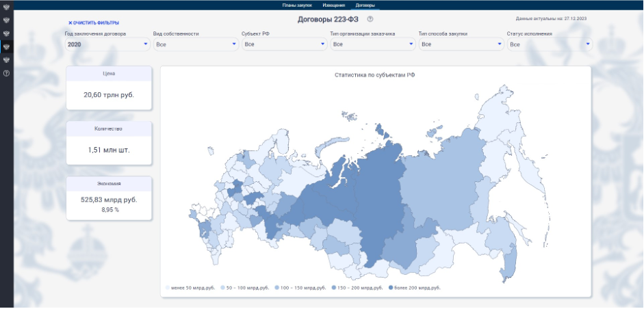The image size is (644, 309).
Task: Open the first emblem icon in the sidebar
Action: [6, 7]
